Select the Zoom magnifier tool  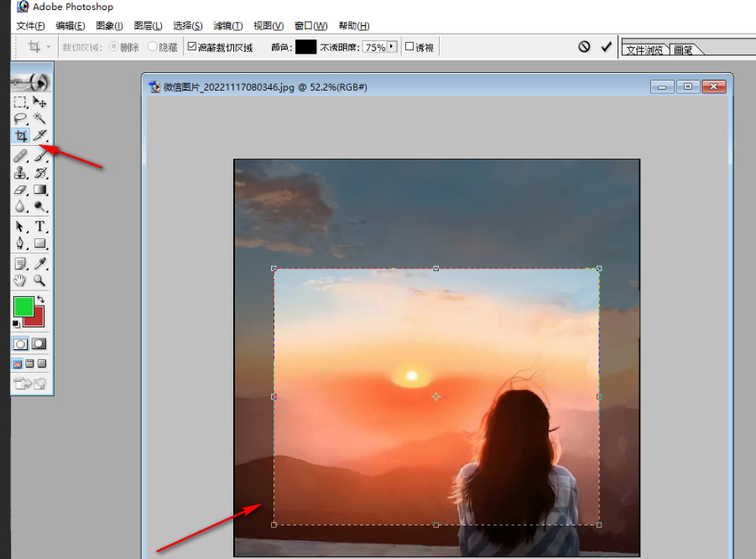click(39, 279)
